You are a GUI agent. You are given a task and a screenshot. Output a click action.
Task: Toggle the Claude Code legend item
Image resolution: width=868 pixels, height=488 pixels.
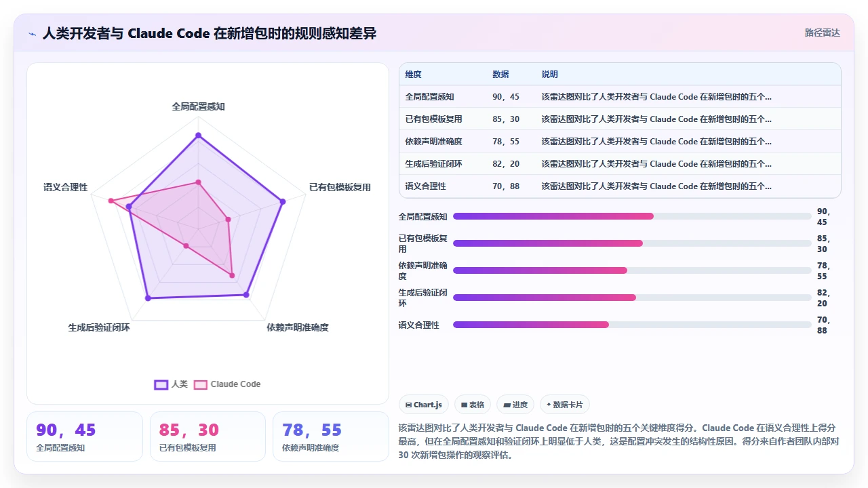pos(227,384)
